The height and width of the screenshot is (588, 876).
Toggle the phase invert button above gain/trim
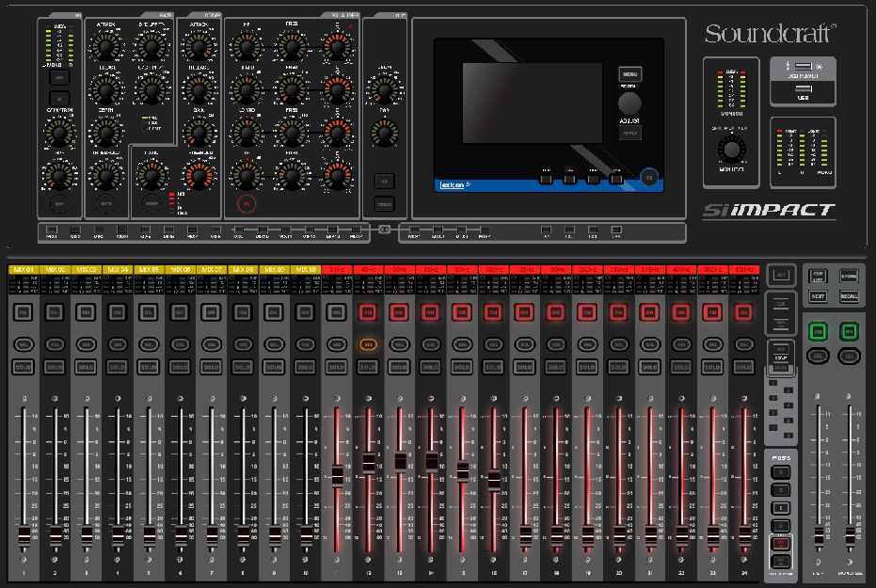[59, 99]
